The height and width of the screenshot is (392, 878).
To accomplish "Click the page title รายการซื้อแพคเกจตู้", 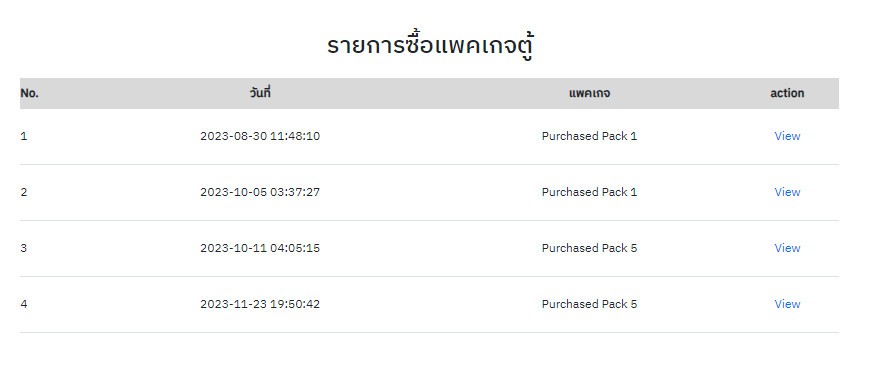I will pos(429,46).
